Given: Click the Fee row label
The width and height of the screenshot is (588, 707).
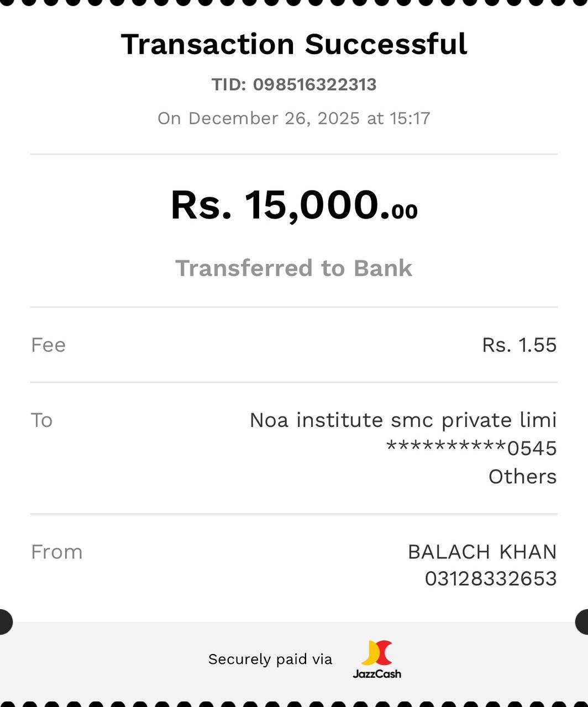Looking at the screenshot, I should pos(49,345).
